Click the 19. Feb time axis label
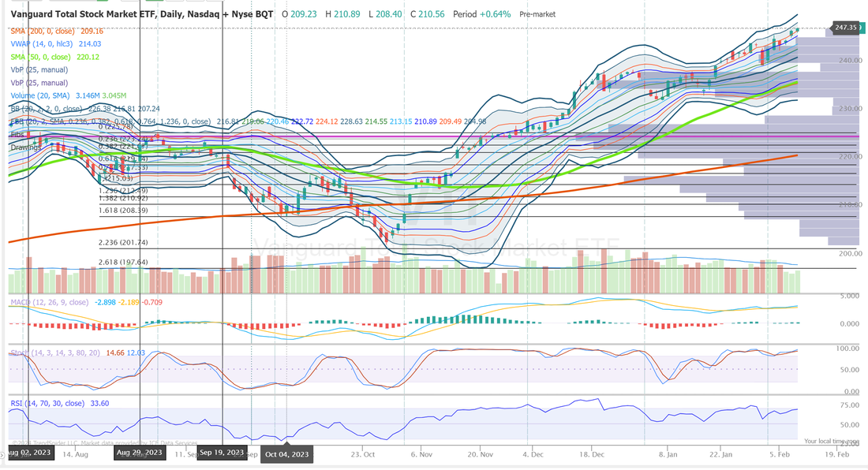This screenshot has width=868, height=470. 836,454
